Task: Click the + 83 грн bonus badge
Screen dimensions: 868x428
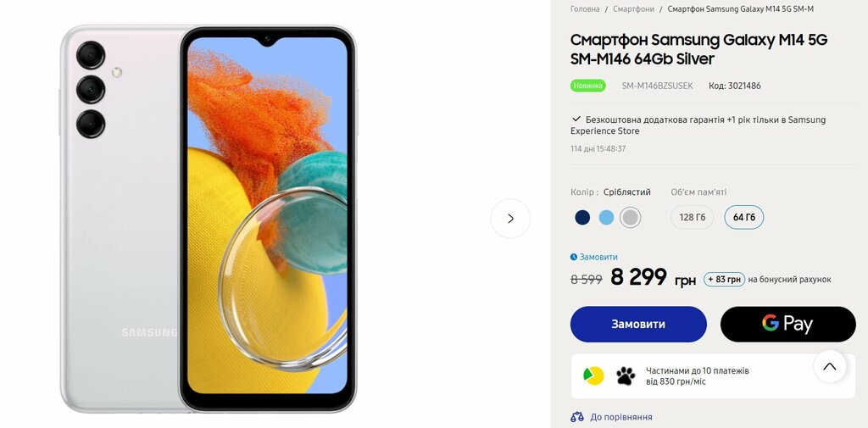Action: (724, 280)
